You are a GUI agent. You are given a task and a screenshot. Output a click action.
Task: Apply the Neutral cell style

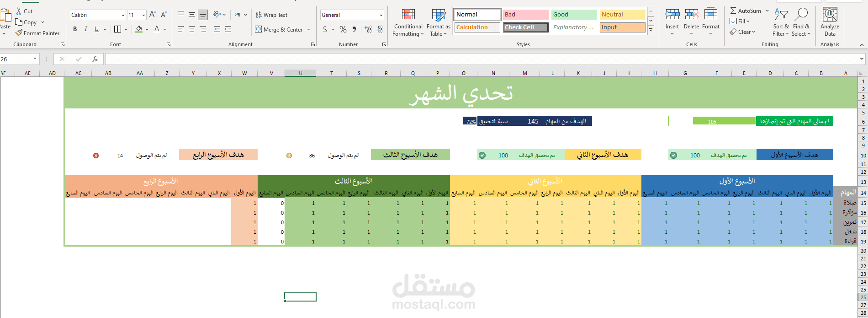[623, 15]
